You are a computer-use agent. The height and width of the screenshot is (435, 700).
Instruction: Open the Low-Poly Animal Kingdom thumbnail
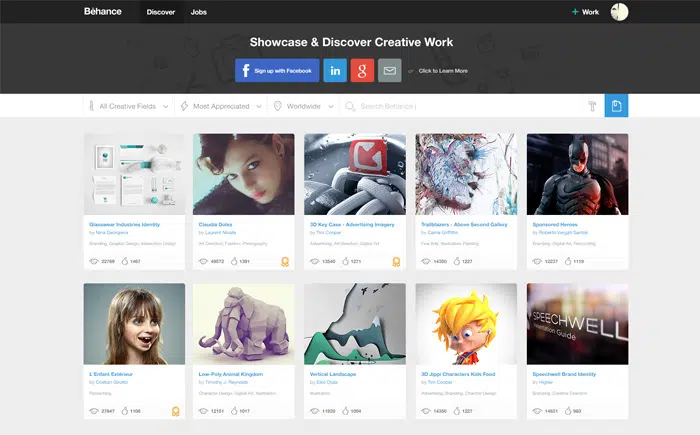(x=244, y=323)
